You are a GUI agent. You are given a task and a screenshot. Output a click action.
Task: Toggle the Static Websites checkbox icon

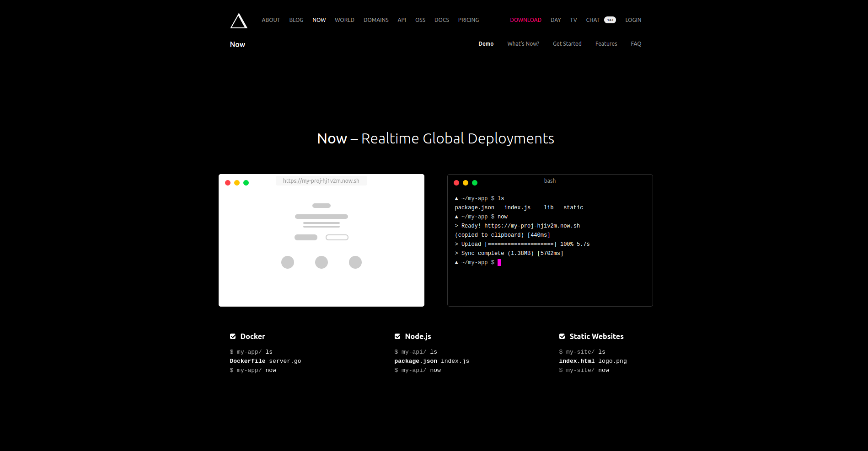point(562,337)
